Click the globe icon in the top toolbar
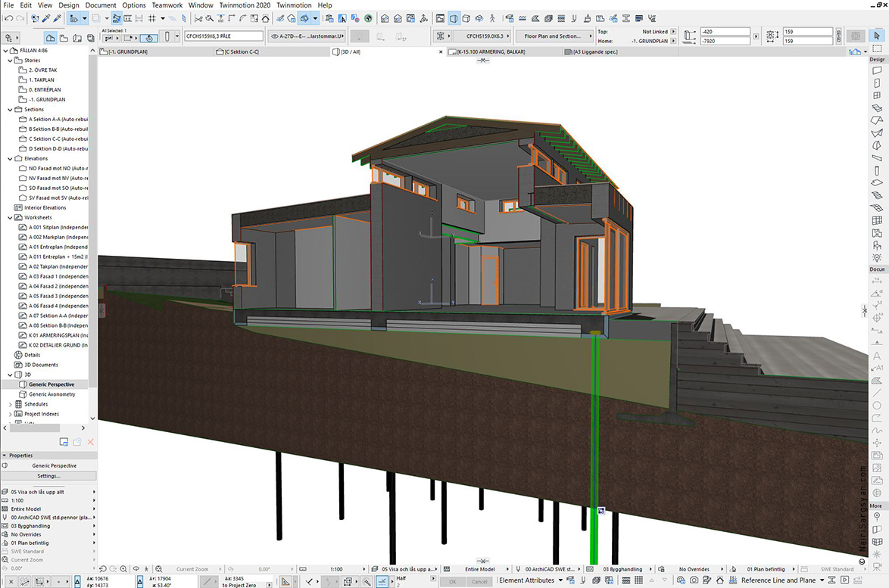This screenshot has width=889, height=588. (x=368, y=18)
